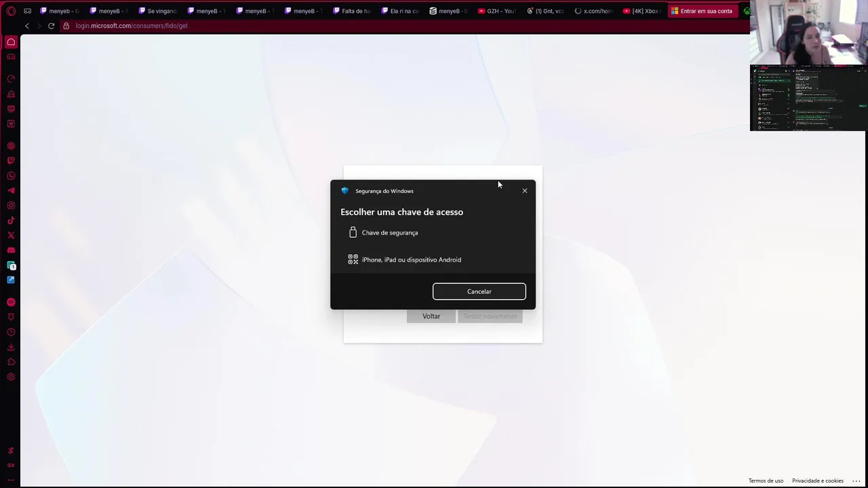This screenshot has width=868, height=488.
Task: Open 'Privacidade e cookies' link
Action: (818, 481)
